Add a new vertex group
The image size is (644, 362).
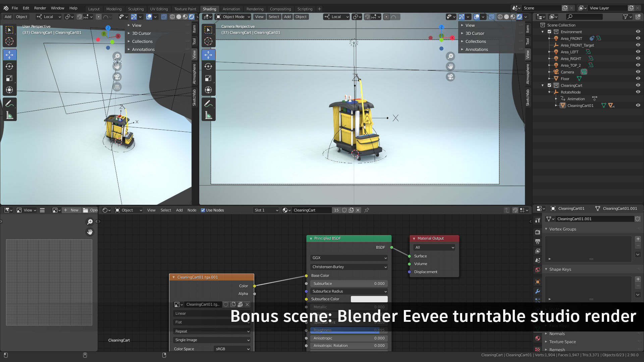coord(638,239)
